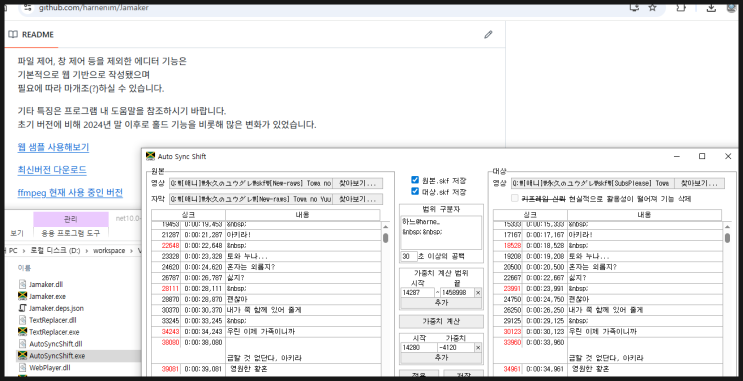Screen dimensions: 743x381
Task: Click the target video path field
Action: click(x=593, y=183)
